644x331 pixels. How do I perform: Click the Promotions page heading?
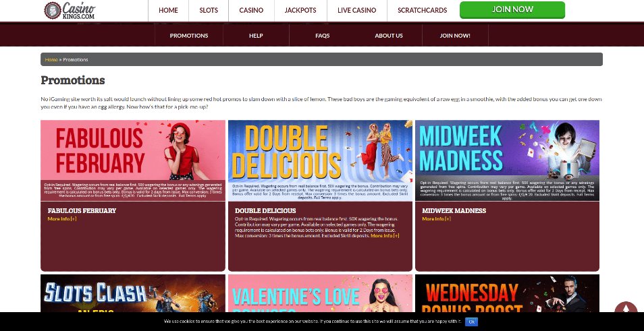[x=73, y=80]
